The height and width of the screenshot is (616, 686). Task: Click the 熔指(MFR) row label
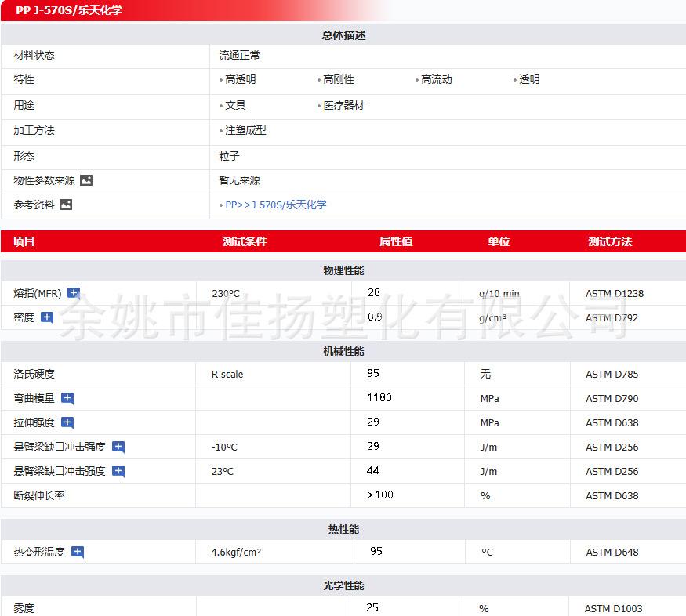[38, 293]
